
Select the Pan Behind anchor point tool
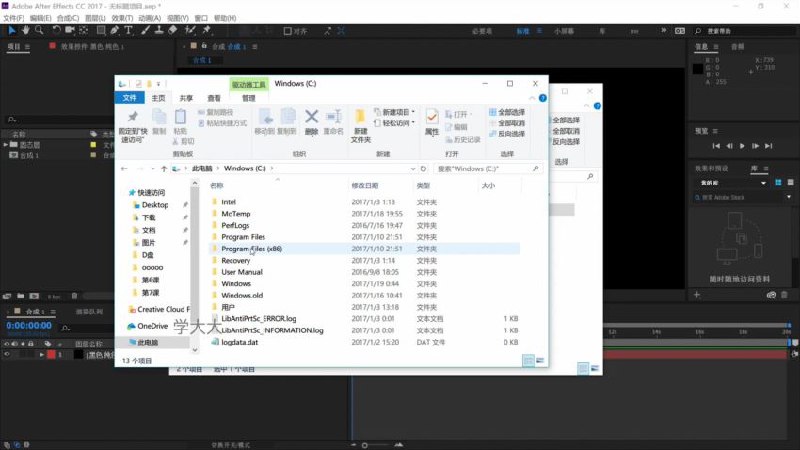84,31
